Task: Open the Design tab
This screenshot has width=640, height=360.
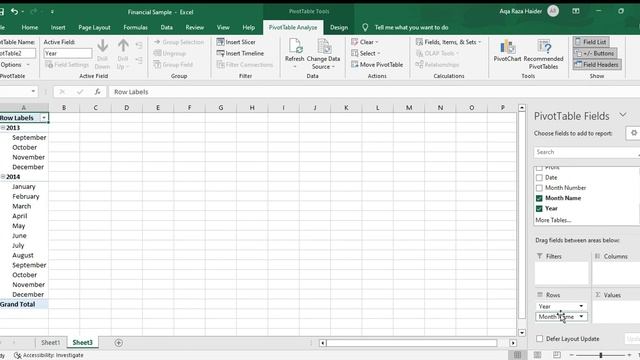Action: pyautogui.click(x=339, y=27)
